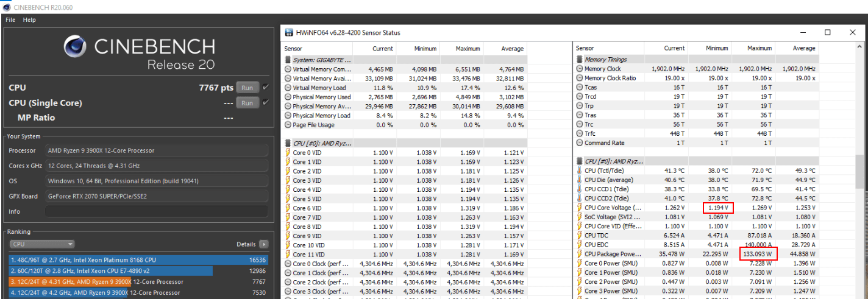868x299 pixels.
Task: Click the Tcas timing icon
Action: (580, 87)
